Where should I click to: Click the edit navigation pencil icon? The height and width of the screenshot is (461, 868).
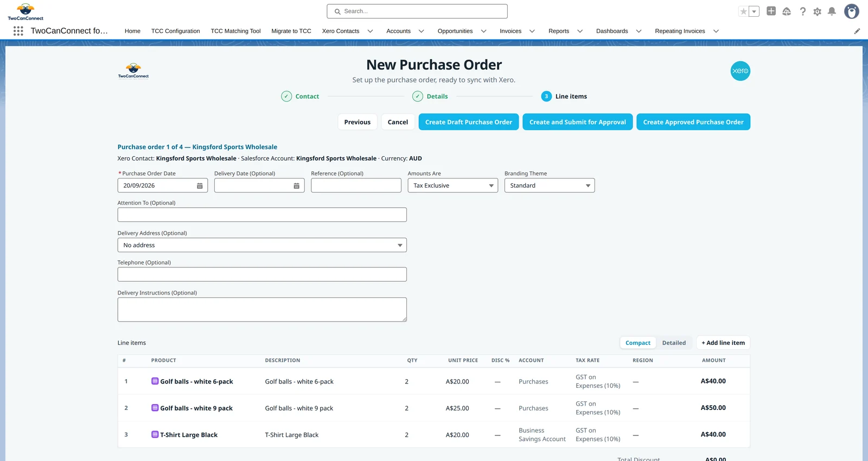pos(857,31)
